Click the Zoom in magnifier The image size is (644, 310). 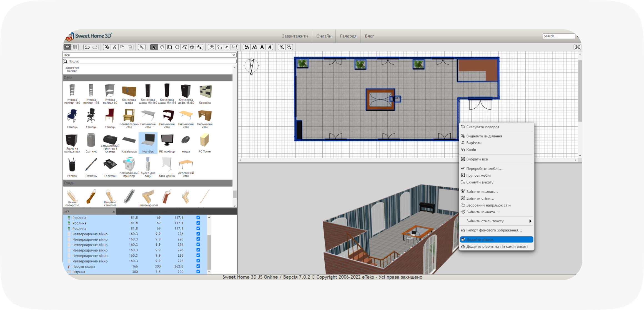(x=282, y=47)
